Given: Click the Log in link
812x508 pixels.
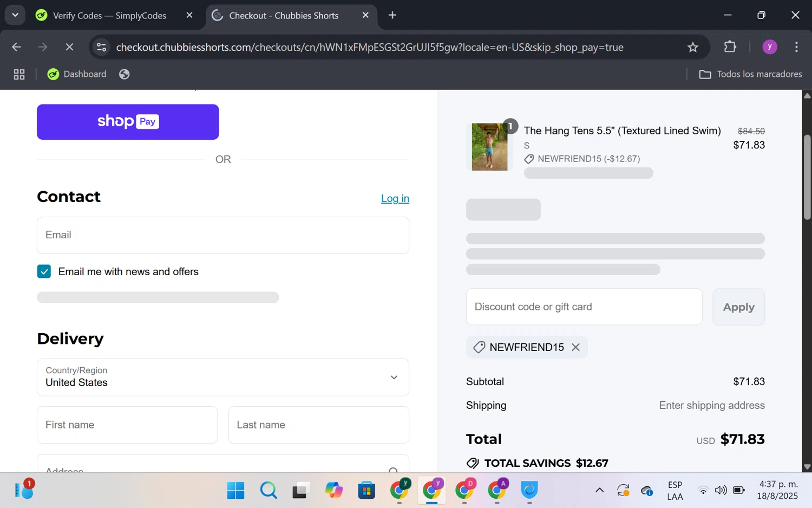Looking at the screenshot, I should 395,198.
